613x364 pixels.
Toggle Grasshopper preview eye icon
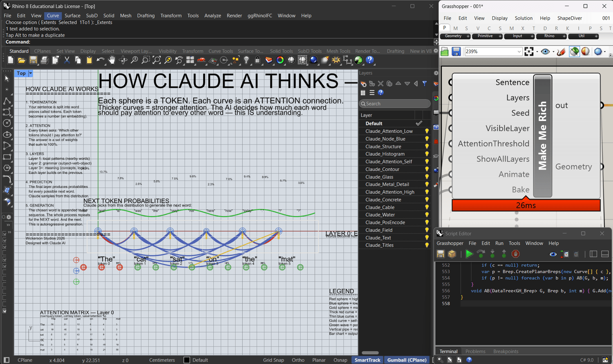click(x=545, y=51)
